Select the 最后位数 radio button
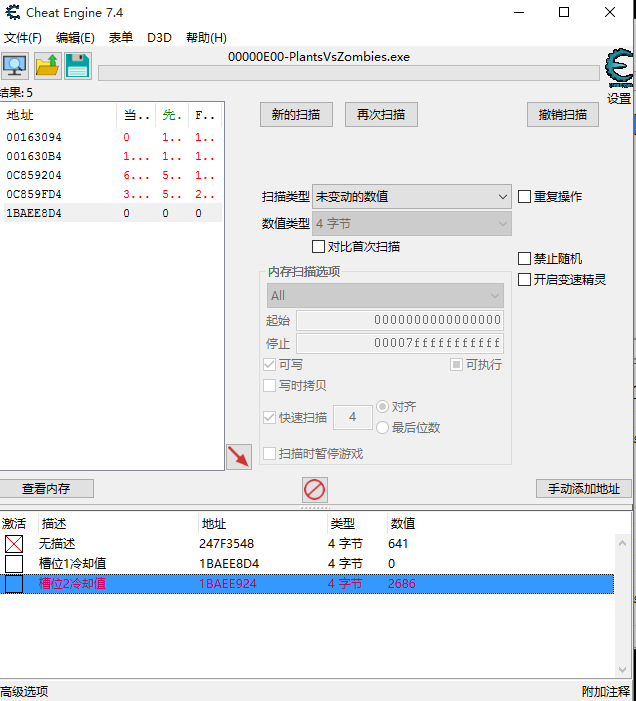Image resolution: width=636 pixels, height=701 pixels. pyautogui.click(x=382, y=428)
